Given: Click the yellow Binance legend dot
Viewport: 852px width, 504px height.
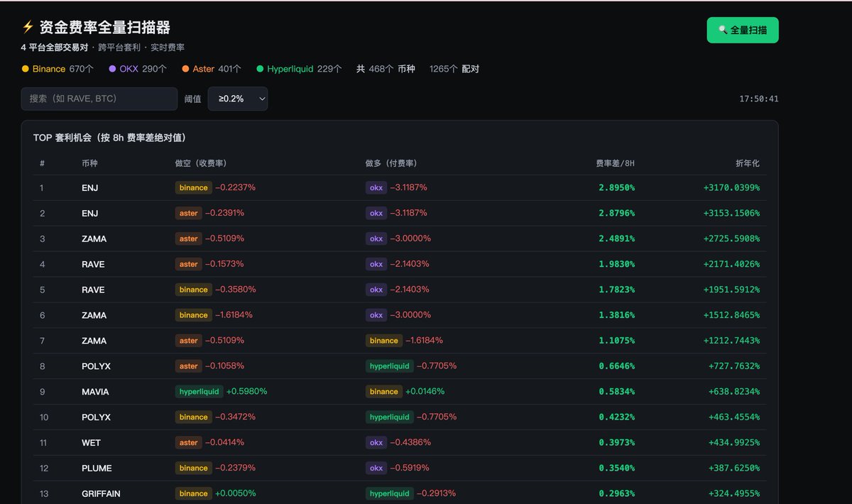Looking at the screenshot, I should coord(26,69).
